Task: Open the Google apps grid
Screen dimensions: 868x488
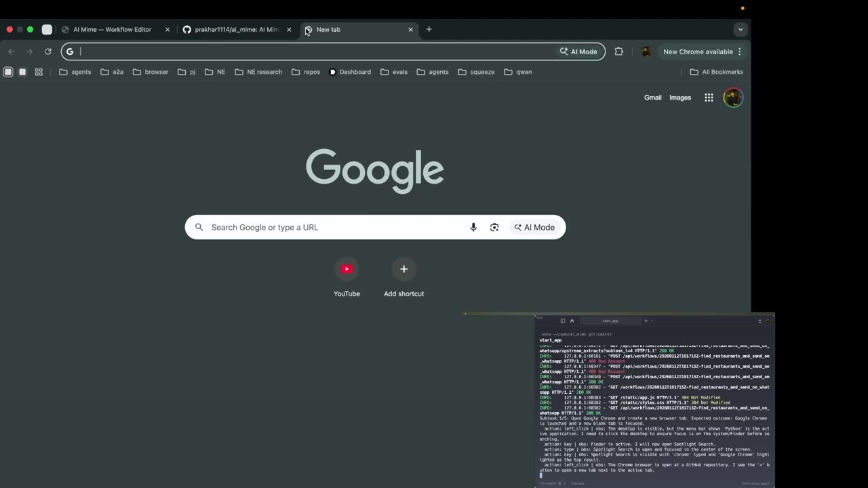Action: pos(709,98)
